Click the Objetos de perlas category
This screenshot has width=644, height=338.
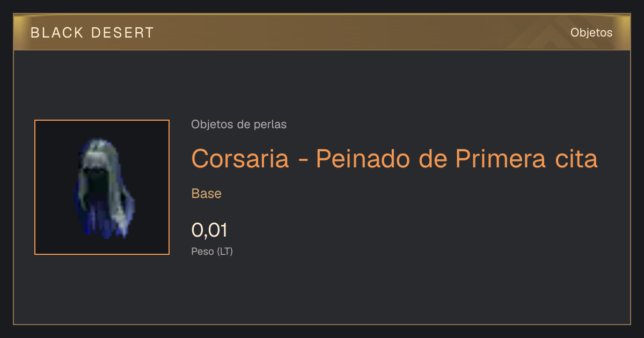(239, 124)
